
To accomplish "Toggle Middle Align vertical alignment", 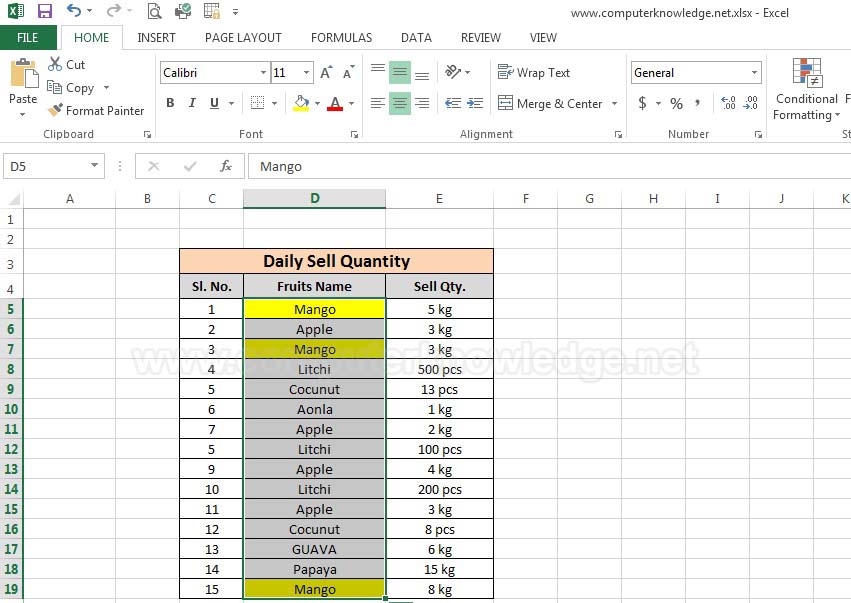I will tap(400, 72).
